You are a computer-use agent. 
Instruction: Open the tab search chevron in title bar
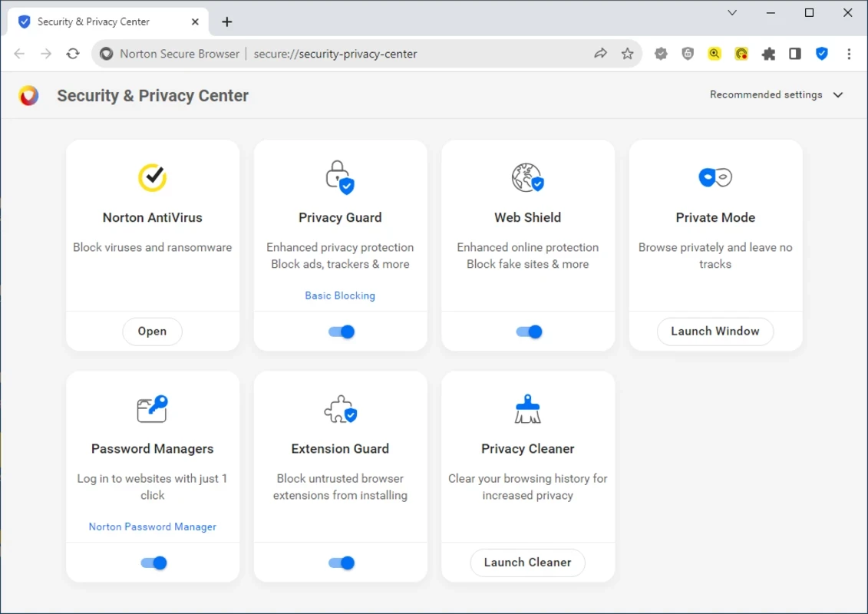coord(732,13)
